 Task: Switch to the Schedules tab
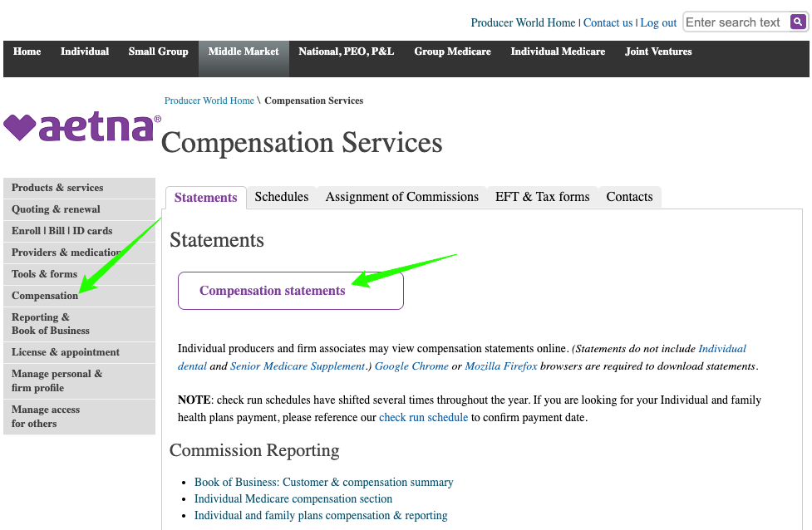tap(282, 197)
